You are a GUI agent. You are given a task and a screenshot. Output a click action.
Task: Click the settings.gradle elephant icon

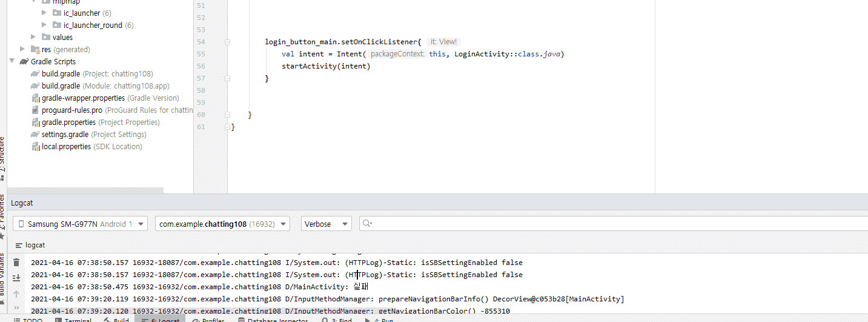[36, 134]
